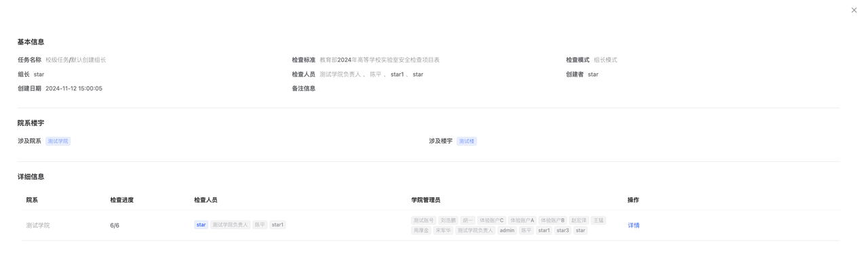Click the 详细信息 section heading

click(31, 176)
